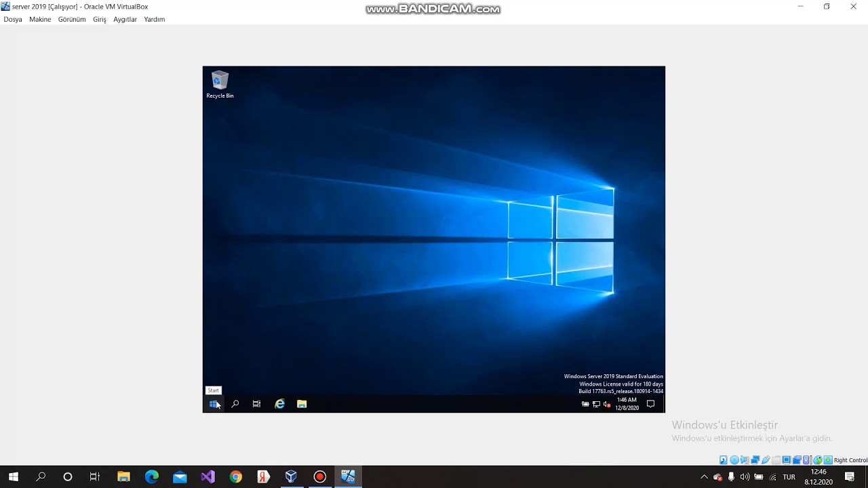The height and width of the screenshot is (488, 868).
Task: Open the Mail app on host taskbar
Action: pyautogui.click(x=180, y=477)
